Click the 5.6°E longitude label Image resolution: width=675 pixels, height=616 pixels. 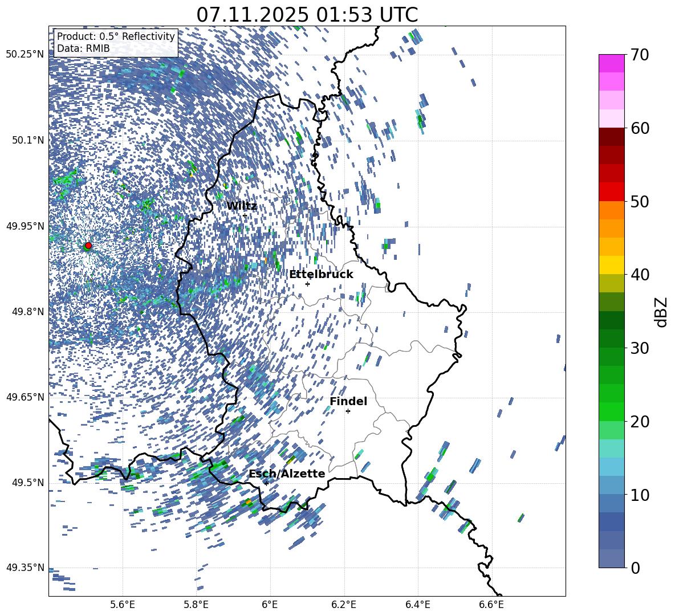click(122, 605)
